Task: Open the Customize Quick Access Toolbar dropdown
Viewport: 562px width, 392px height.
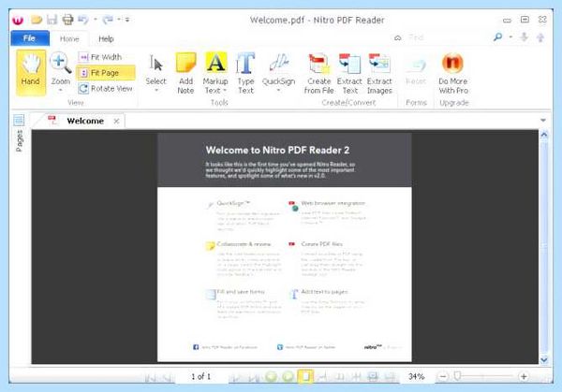Action: pyautogui.click(x=127, y=20)
